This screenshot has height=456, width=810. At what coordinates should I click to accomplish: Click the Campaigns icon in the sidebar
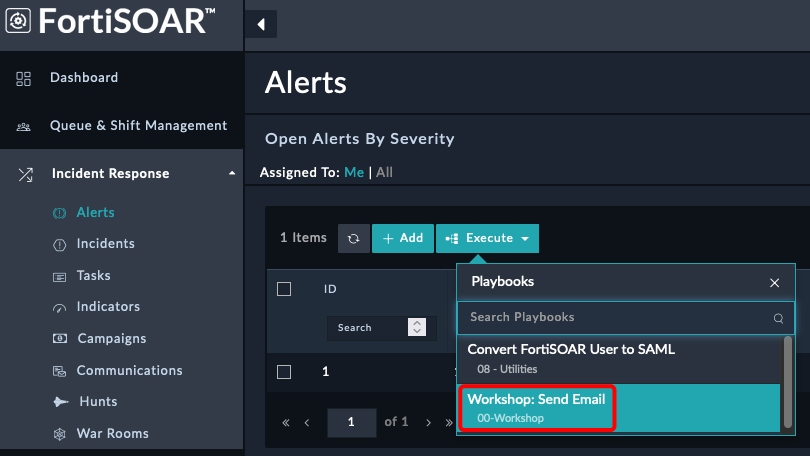59,339
